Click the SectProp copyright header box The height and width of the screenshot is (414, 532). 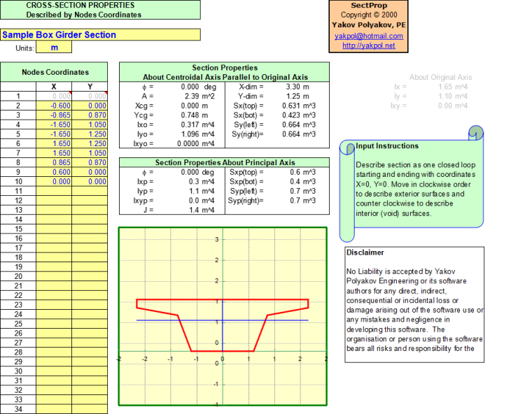pyautogui.click(x=368, y=26)
